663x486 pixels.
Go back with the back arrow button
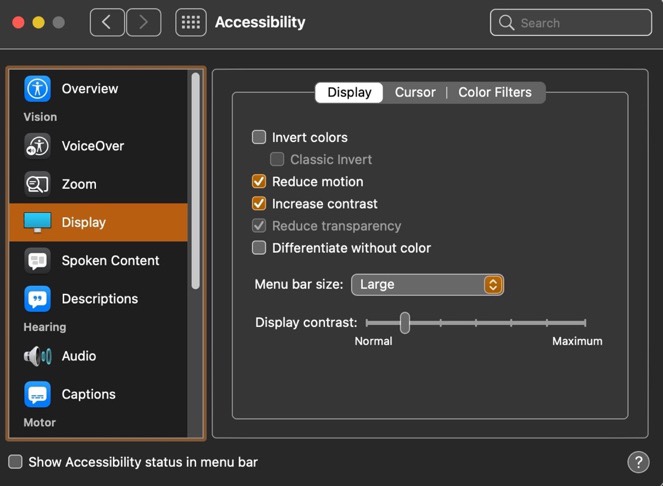(107, 22)
